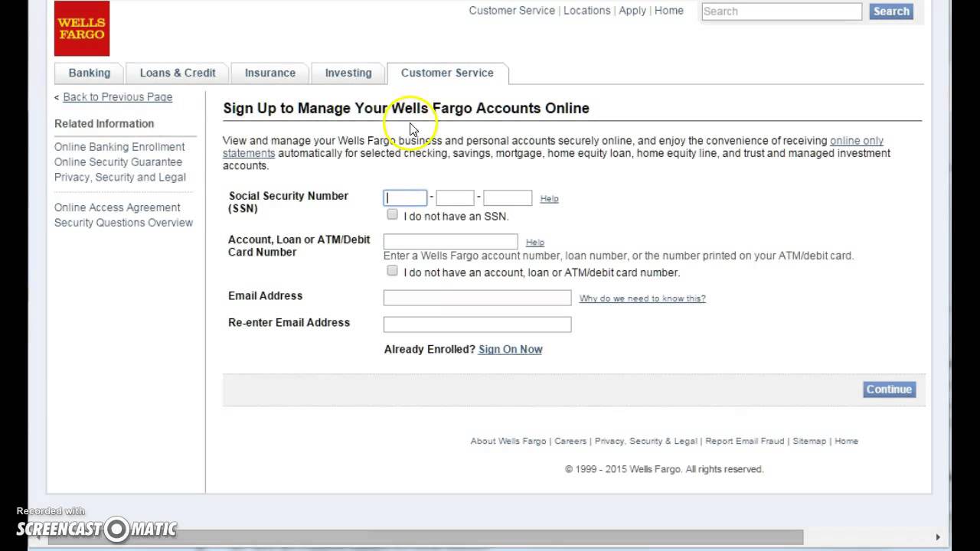Screen dimensions: 980x551
Task: Click the Wells Fargo logo
Action: [x=82, y=28]
